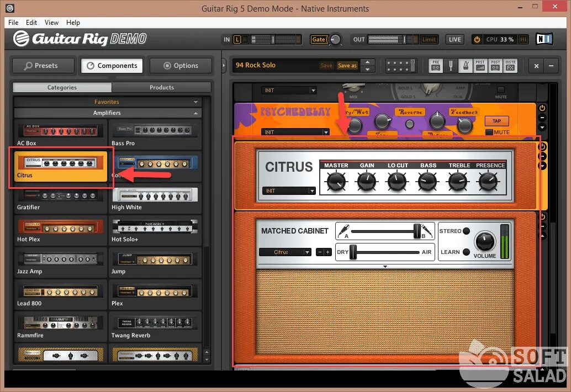Screen dimensions: 571x392
Task: Open the View menu
Action: (x=51, y=23)
